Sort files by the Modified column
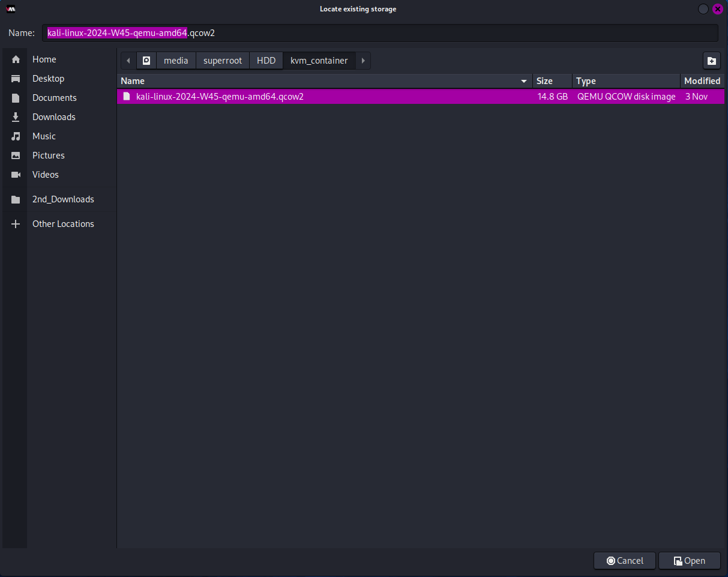The height and width of the screenshot is (577, 728). click(x=703, y=81)
